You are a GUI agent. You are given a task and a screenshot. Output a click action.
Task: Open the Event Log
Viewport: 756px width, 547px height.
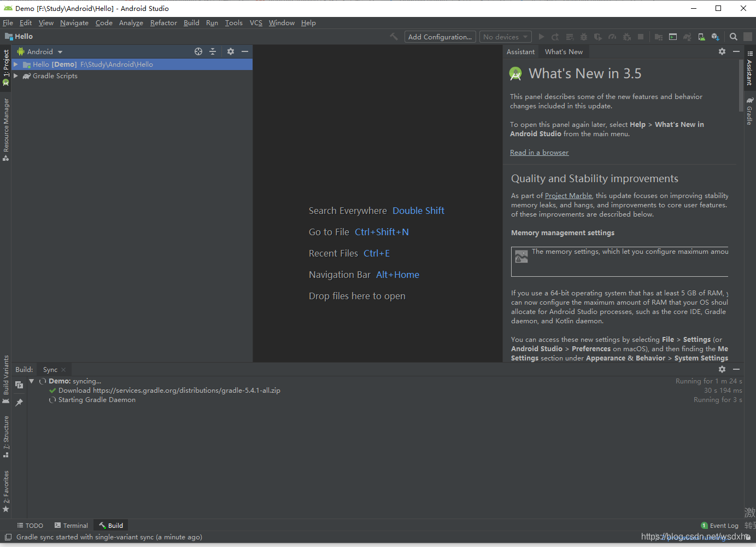coord(719,525)
